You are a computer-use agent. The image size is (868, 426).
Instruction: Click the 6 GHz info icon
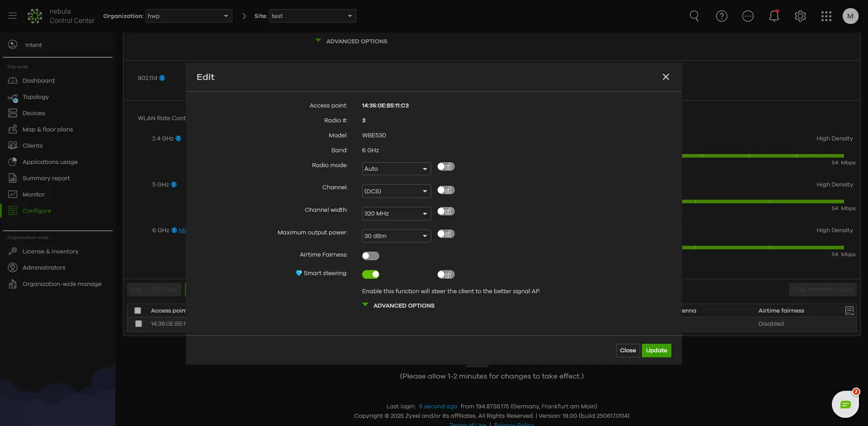click(x=174, y=230)
